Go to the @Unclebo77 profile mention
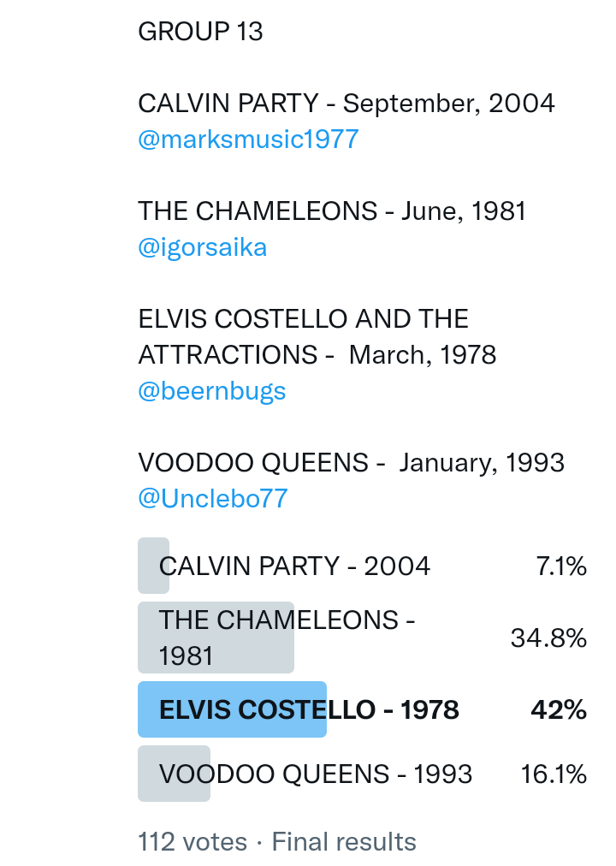The image size is (616, 866). coord(213,499)
